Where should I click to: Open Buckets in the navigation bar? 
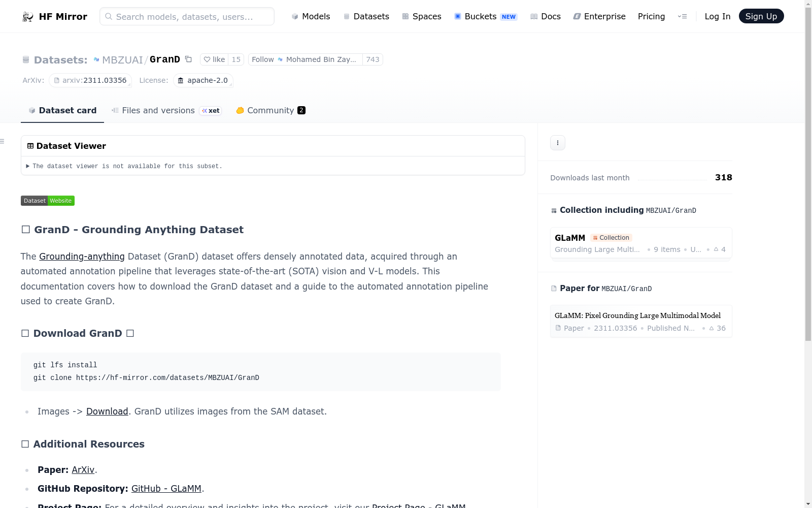tap(486, 16)
